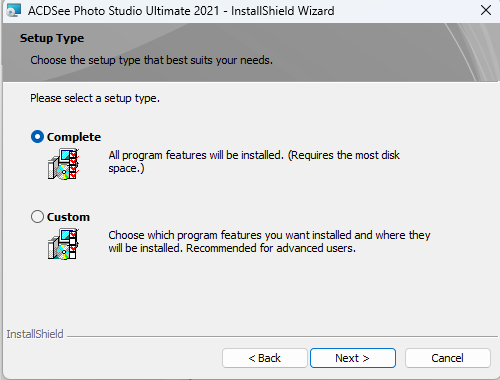Click the 'Please select a setup type.' prompt
Viewport: 500px width, 380px height.
[95, 98]
